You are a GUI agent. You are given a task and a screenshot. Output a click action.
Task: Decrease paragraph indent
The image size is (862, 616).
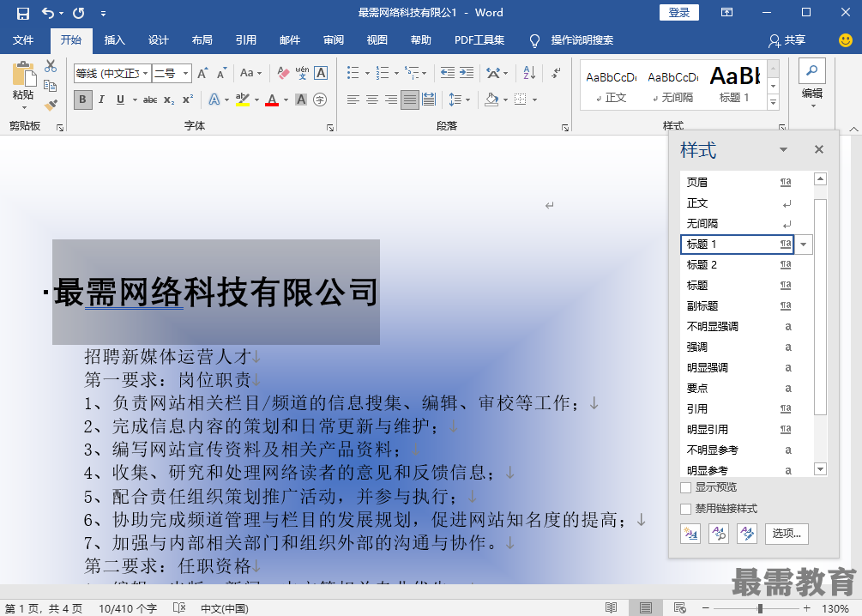[448, 73]
